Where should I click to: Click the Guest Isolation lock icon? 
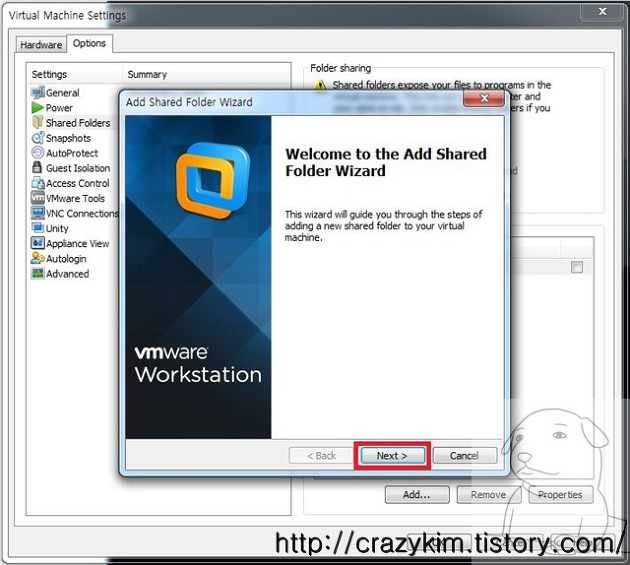point(37,168)
